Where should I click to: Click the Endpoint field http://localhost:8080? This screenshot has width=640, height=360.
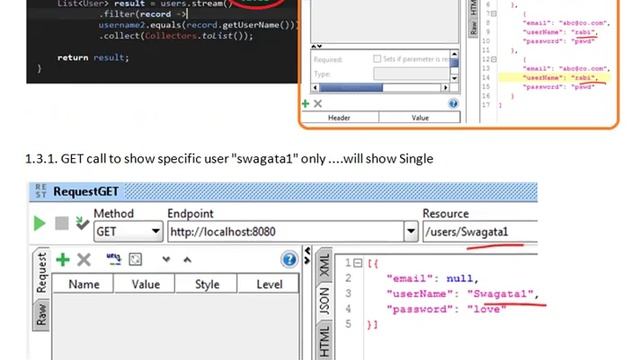286,232
